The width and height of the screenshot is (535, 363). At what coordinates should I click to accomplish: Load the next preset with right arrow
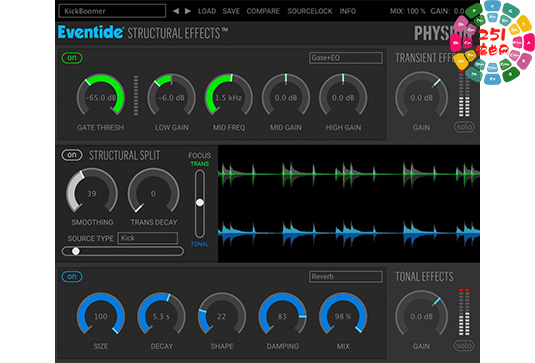[x=188, y=11]
